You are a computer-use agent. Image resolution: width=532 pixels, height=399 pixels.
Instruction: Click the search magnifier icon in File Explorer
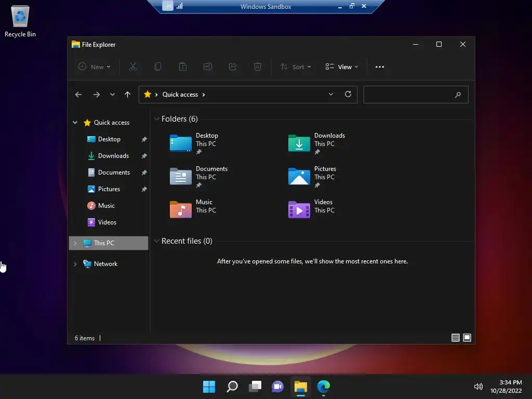(x=458, y=95)
